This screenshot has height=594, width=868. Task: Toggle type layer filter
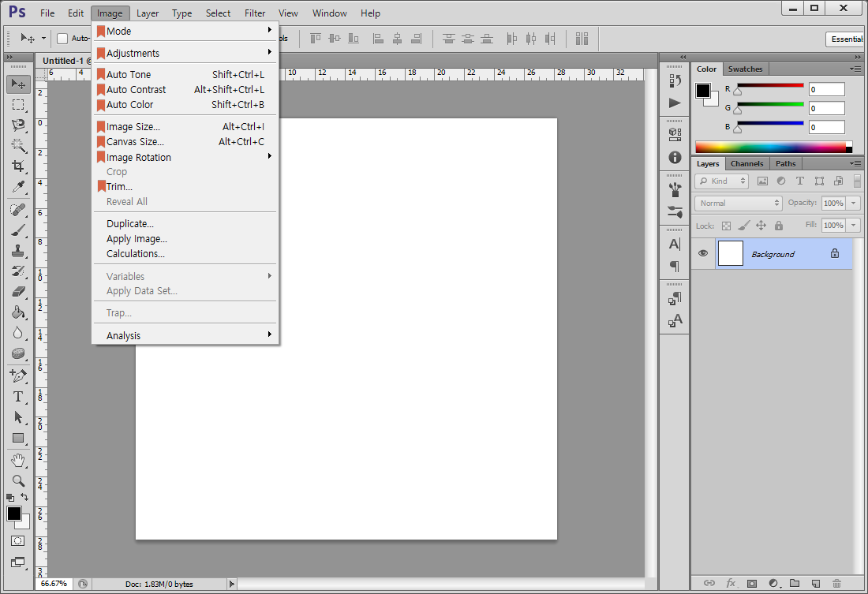point(800,181)
